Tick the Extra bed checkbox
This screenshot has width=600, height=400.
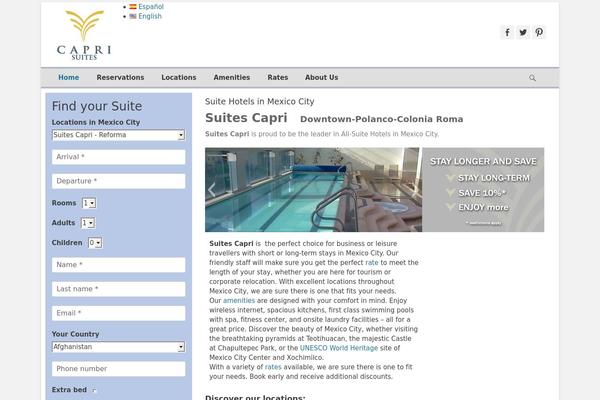[x=94, y=390]
